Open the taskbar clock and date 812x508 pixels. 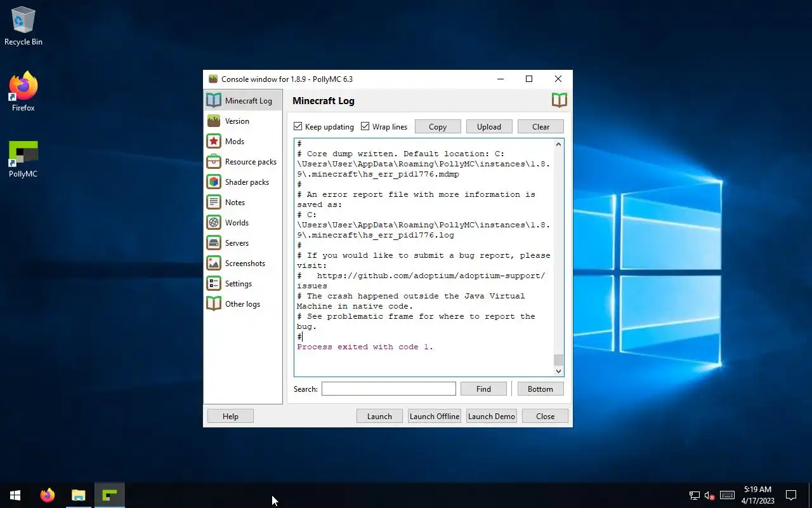pyautogui.click(x=758, y=495)
